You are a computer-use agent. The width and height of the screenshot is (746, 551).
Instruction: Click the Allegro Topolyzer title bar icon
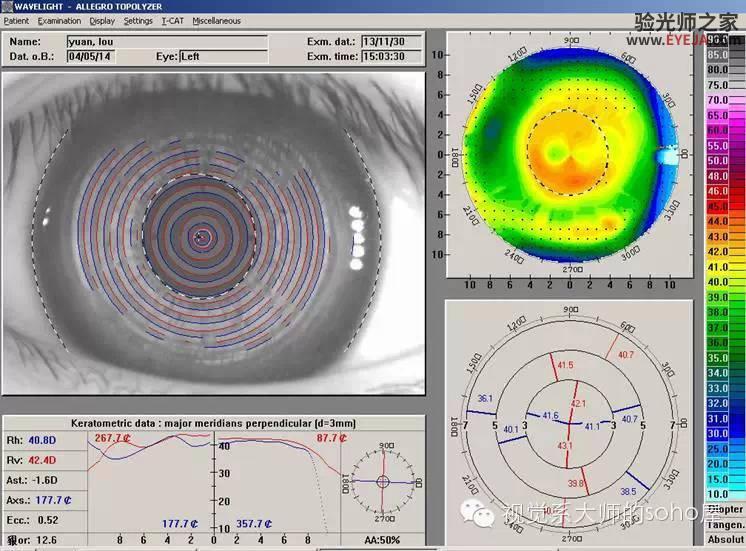[7, 7]
